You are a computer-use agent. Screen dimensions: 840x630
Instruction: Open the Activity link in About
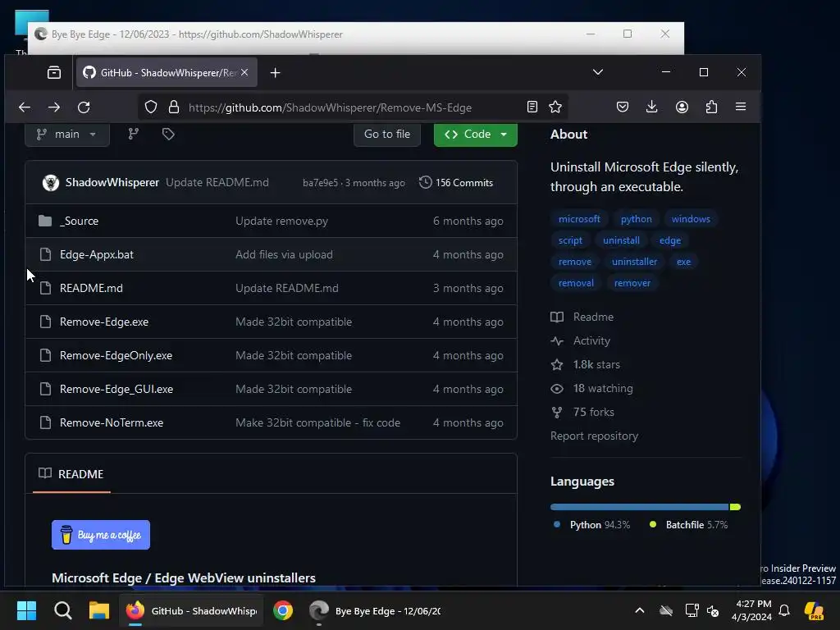pyautogui.click(x=581, y=340)
